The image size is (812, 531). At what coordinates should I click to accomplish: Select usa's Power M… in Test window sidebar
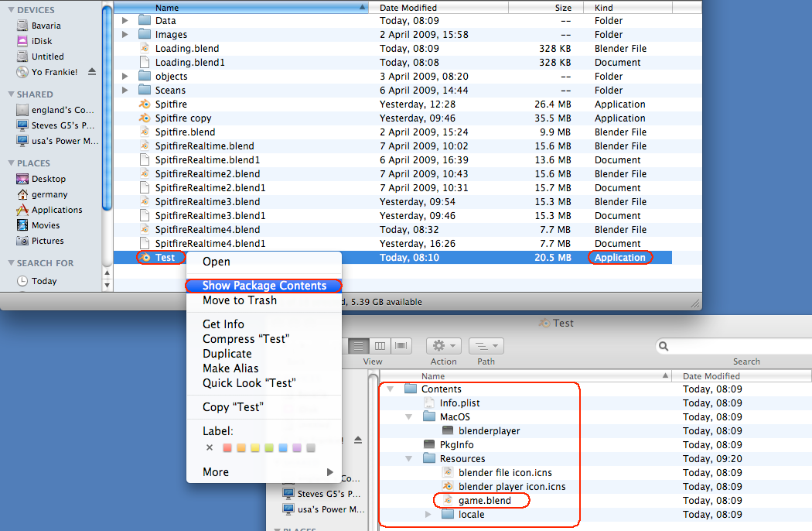323,509
